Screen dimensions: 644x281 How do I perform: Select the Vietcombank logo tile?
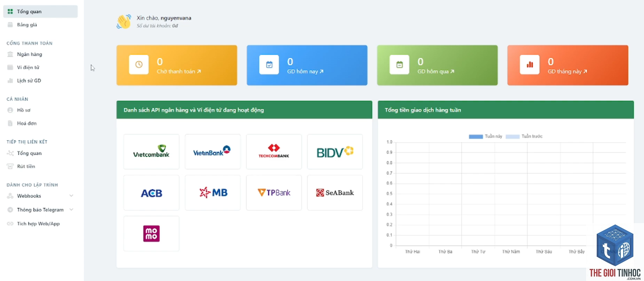(x=152, y=152)
